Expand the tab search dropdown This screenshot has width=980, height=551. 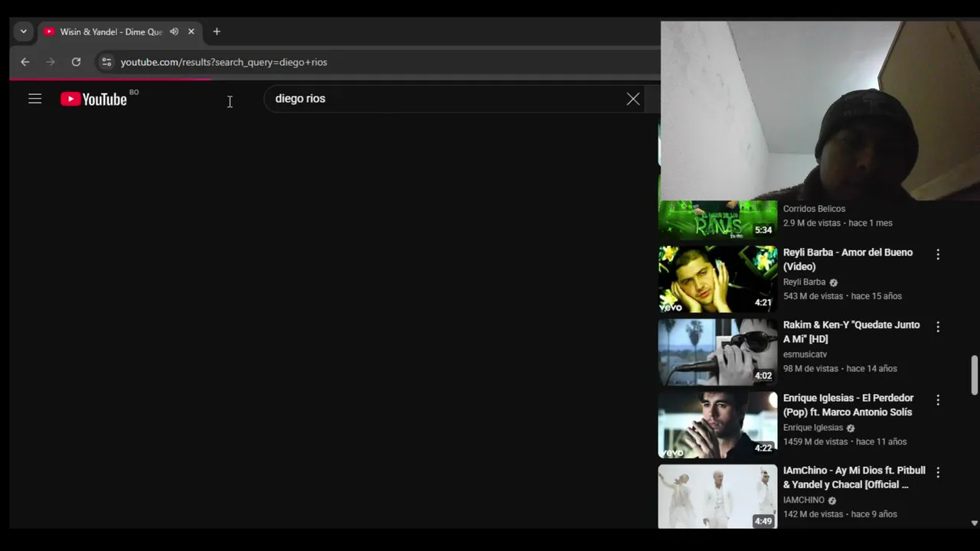[x=24, y=31]
